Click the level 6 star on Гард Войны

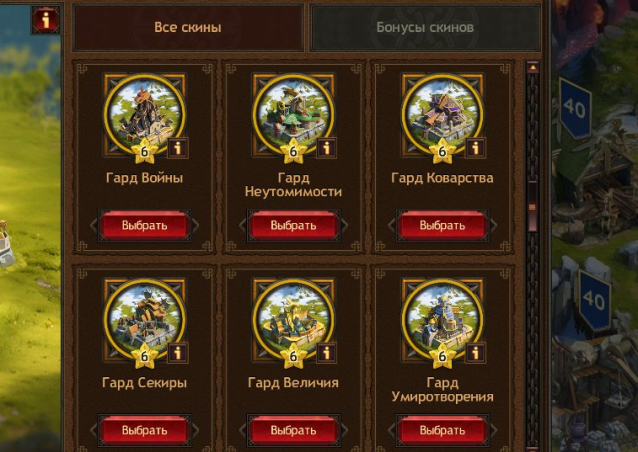(144, 151)
